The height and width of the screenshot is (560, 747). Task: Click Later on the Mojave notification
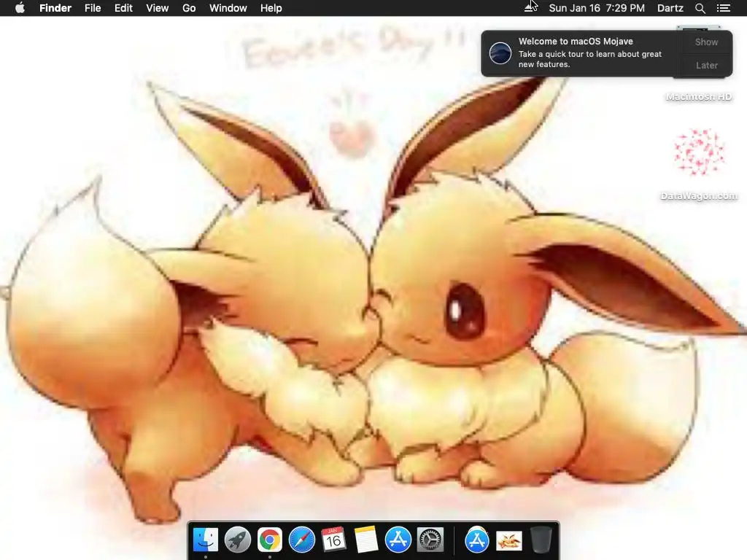(706, 65)
